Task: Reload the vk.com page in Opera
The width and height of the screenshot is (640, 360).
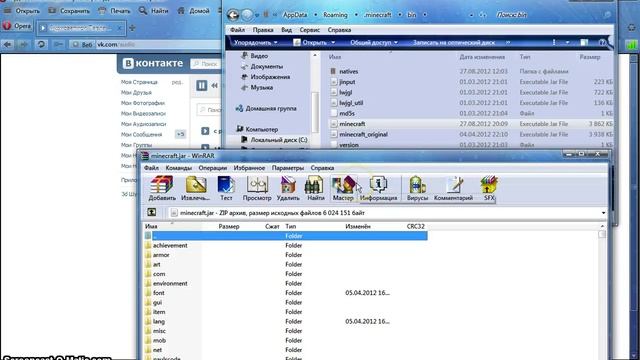Action: [x=41, y=44]
